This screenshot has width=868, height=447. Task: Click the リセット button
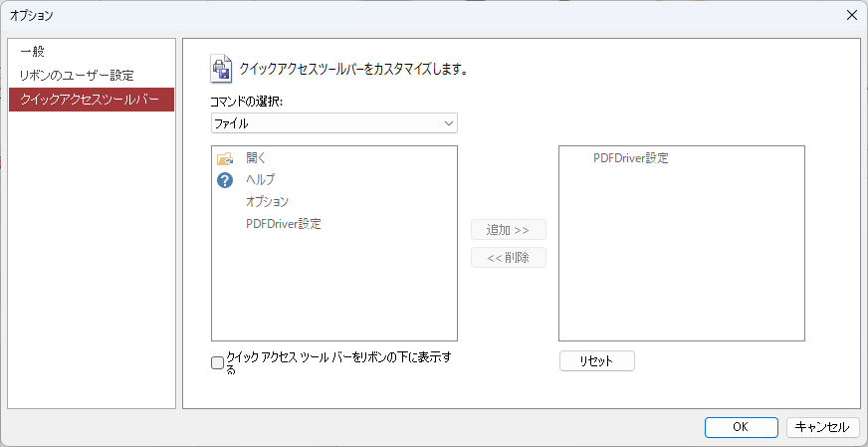(x=597, y=361)
